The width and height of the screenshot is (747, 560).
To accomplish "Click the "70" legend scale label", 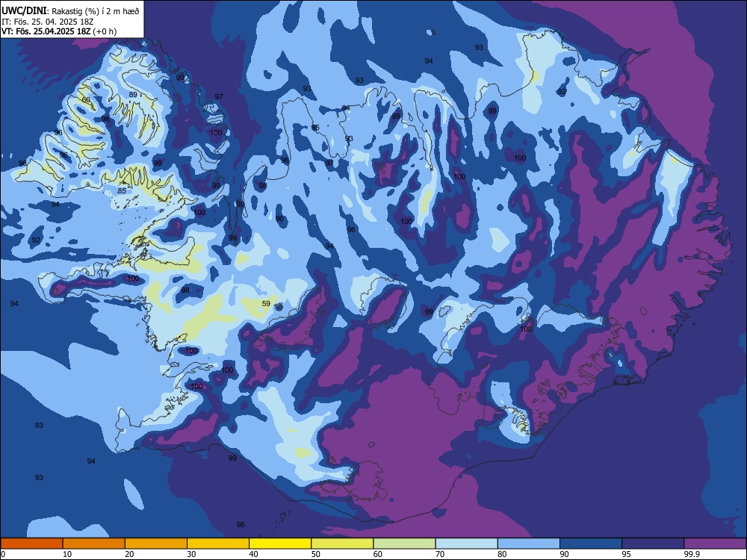I will coord(440,554).
